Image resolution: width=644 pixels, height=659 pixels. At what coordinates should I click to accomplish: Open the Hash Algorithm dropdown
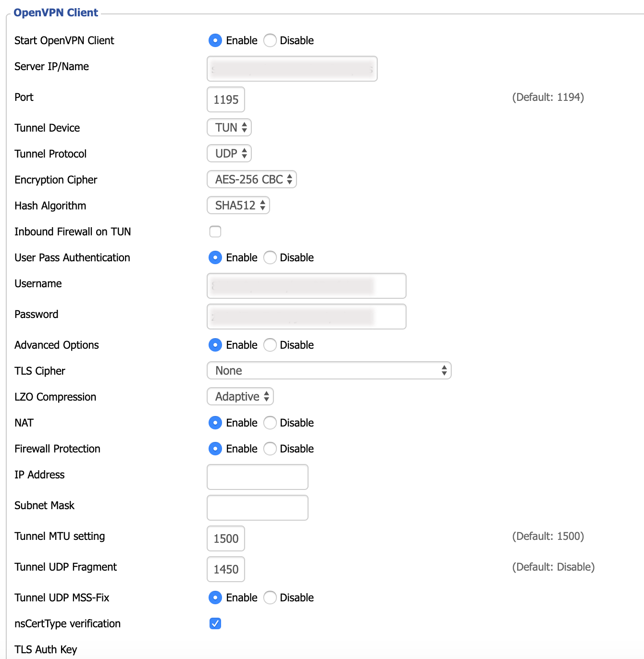[238, 206]
